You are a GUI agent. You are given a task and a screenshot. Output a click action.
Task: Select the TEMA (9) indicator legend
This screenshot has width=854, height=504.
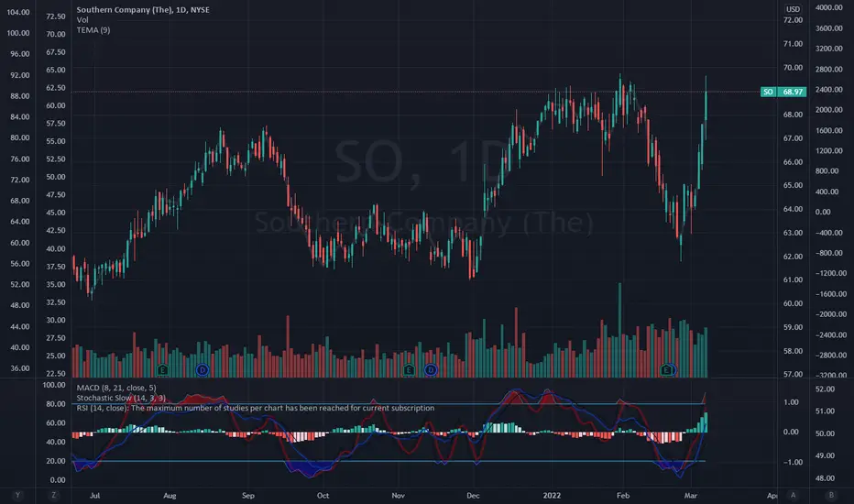[93, 30]
